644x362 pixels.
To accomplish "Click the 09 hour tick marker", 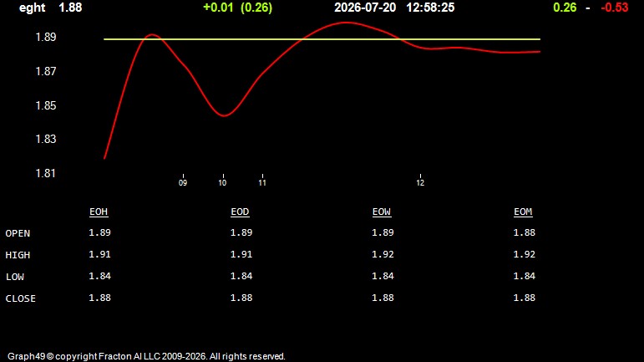I will click(183, 182).
